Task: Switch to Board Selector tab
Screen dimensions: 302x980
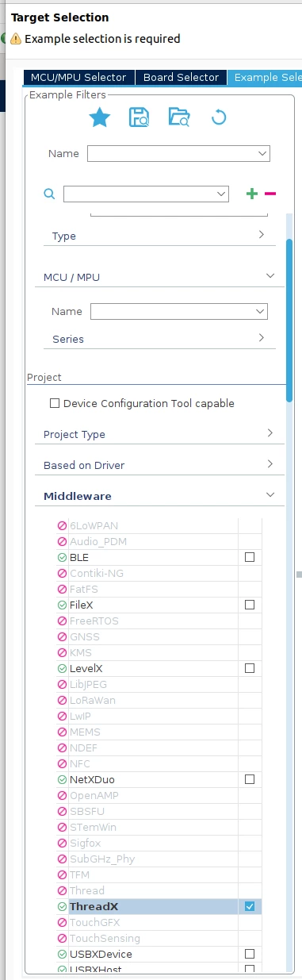Action: [x=181, y=77]
